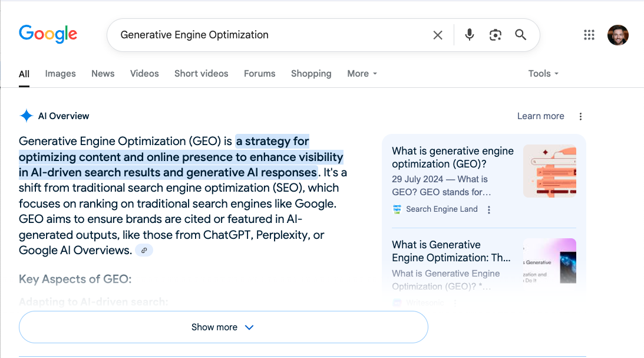Click the '29 July 2024 — What is GEO?' snippet
Screen dimensions: 644x358
(x=441, y=186)
